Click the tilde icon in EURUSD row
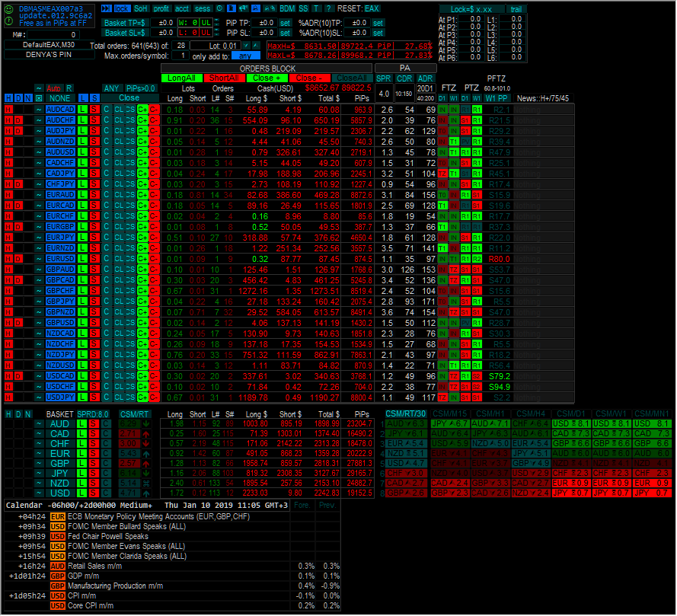677x616 pixels. (39, 259)
